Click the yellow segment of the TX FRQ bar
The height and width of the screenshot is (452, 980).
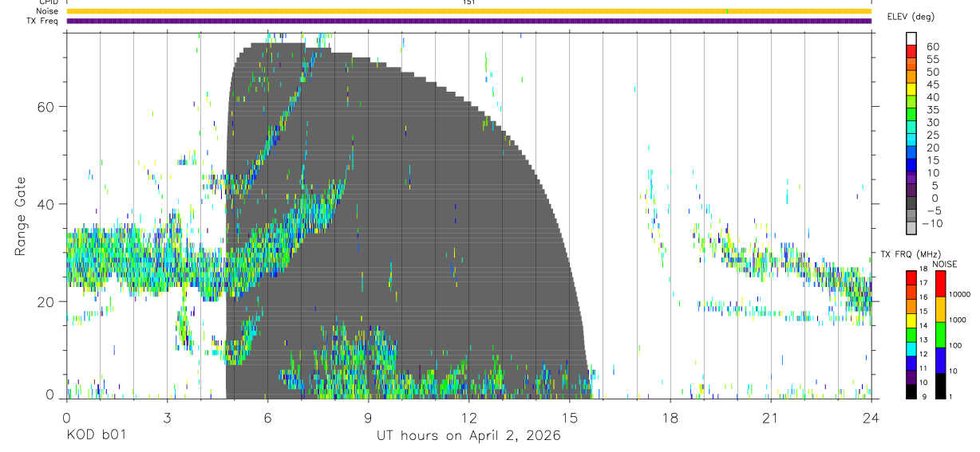(911, 320)
